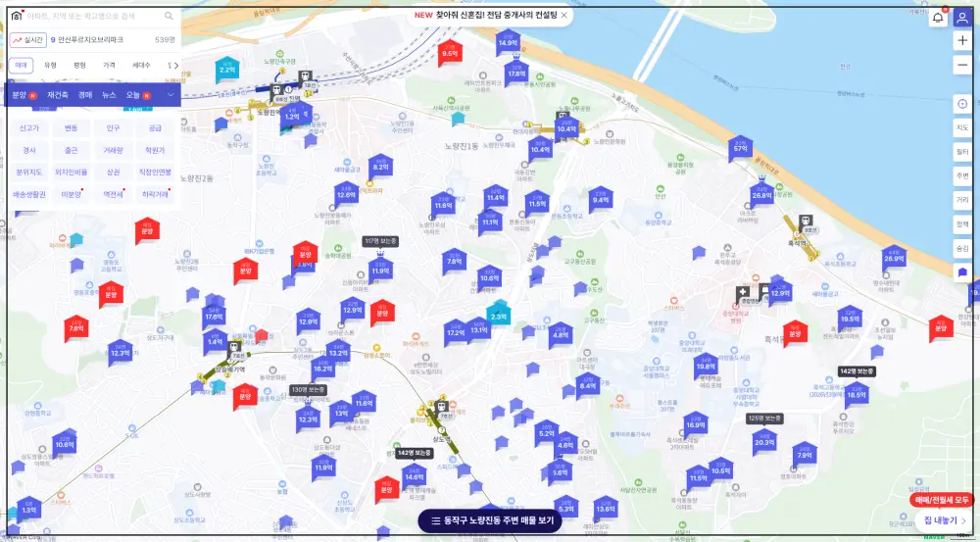Click the 거리 distance button
The height and width of the screenshot is (542, 980).
click(962, 200)
